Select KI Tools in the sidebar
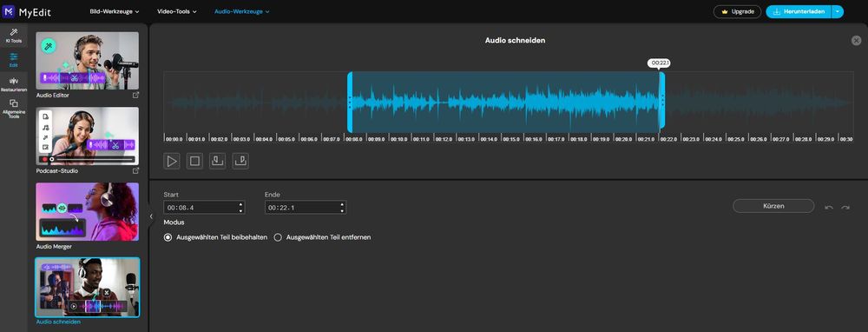This screenshot has height=332, width=868. point(14,36)
